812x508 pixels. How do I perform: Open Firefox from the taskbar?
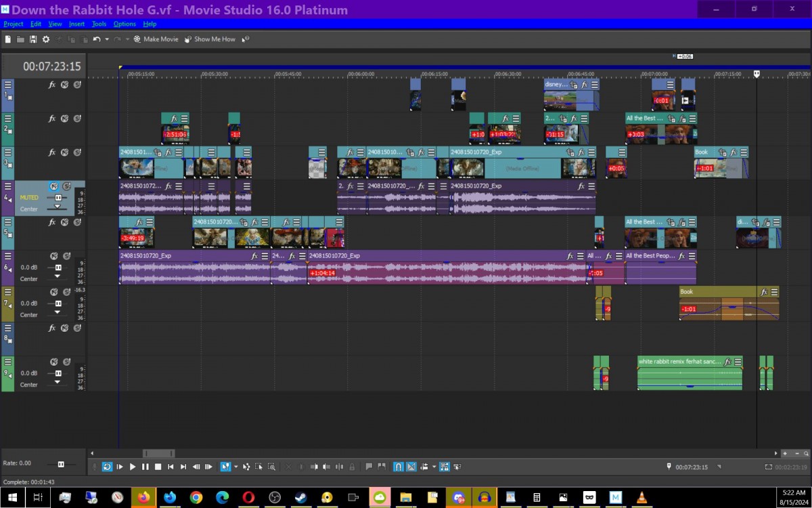[143, 497]
